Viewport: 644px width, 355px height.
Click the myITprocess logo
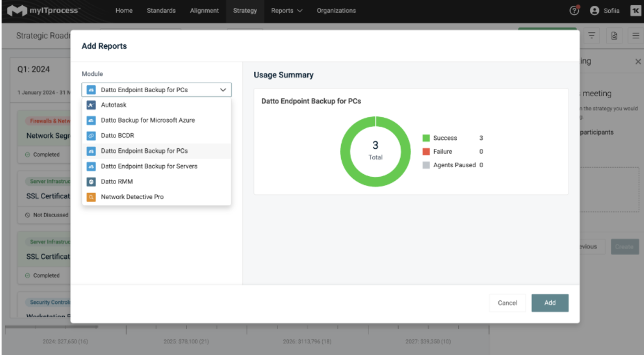click(43, 11)
